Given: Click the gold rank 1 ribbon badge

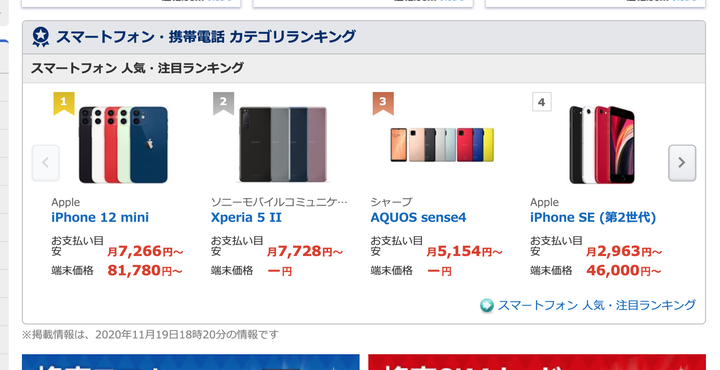Looking at the screenshot, I should [x=64, y=103].
